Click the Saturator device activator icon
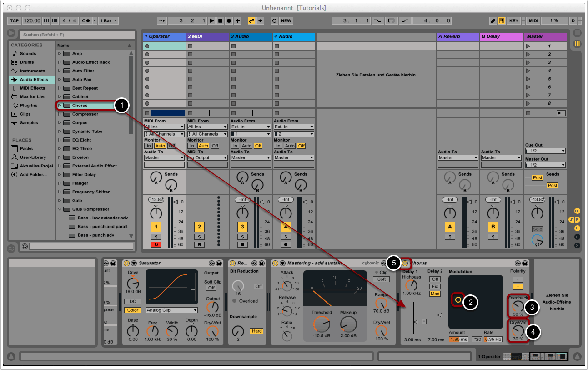 pyautogui.click(x=127, y=263)
